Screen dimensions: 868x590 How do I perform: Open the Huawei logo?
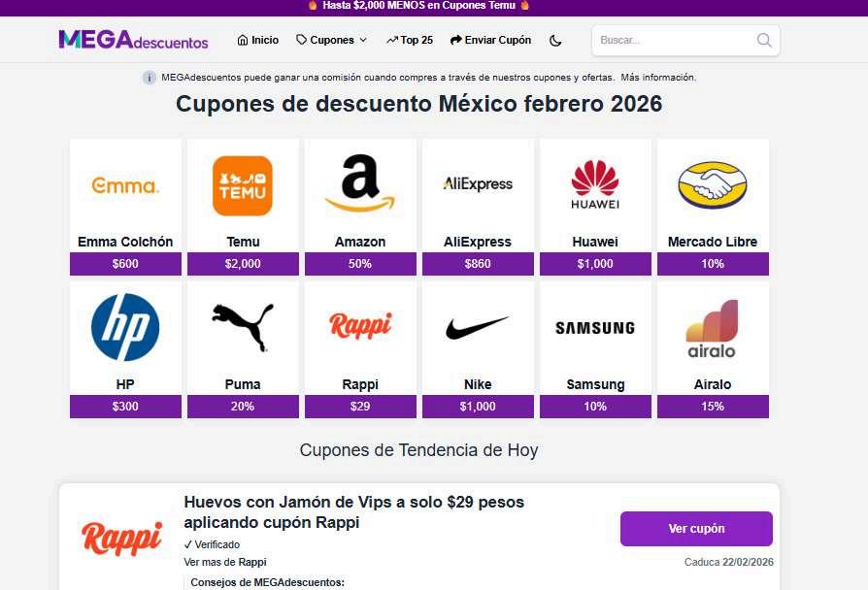pyautogui.click(x=595, y=184)
